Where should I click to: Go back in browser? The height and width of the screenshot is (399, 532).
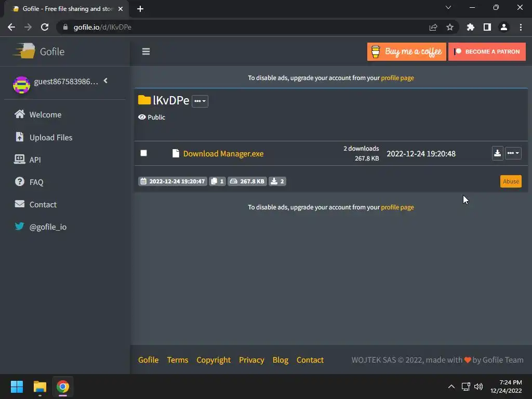point(11,27)
